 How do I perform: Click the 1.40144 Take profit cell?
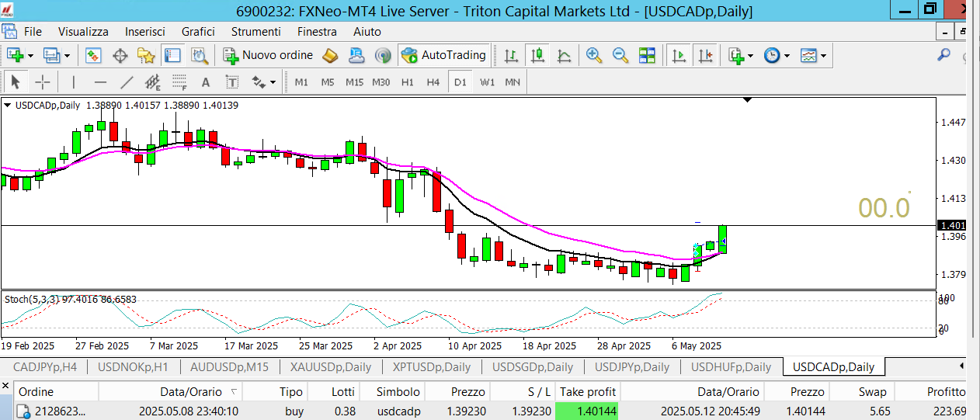(586, 411)
